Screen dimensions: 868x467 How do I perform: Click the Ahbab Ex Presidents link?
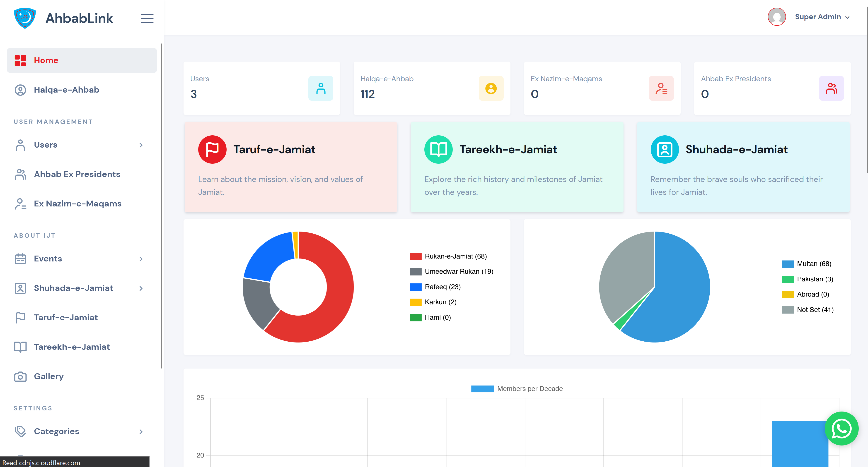(77, 174)
